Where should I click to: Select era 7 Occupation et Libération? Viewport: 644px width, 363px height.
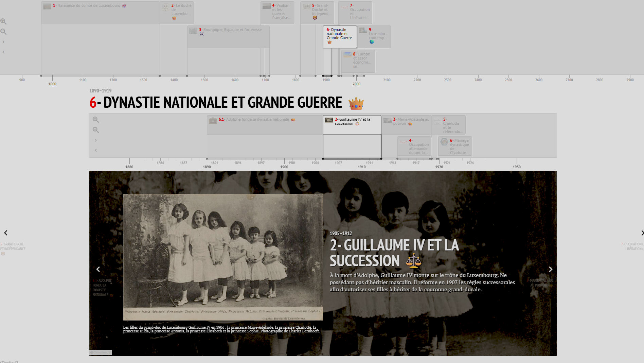point(355,13)
